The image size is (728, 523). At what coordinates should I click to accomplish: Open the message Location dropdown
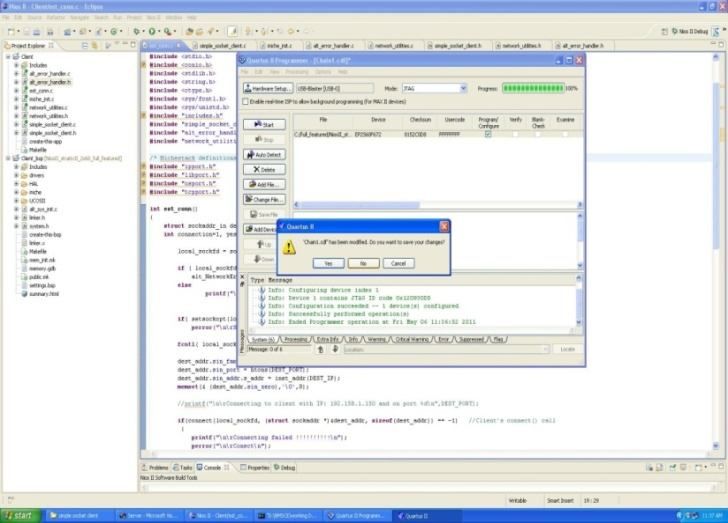[x=447, y=349]
